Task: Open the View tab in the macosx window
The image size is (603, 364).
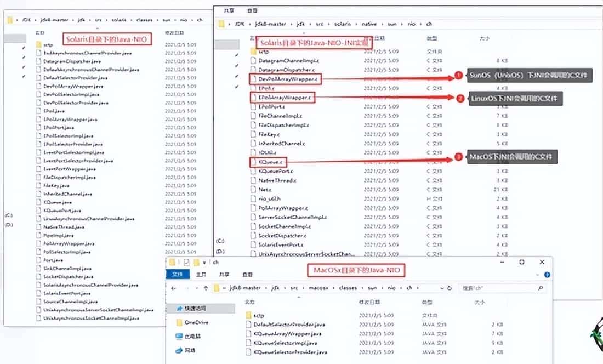Action: pyautogui.click(x=247, y=275)
